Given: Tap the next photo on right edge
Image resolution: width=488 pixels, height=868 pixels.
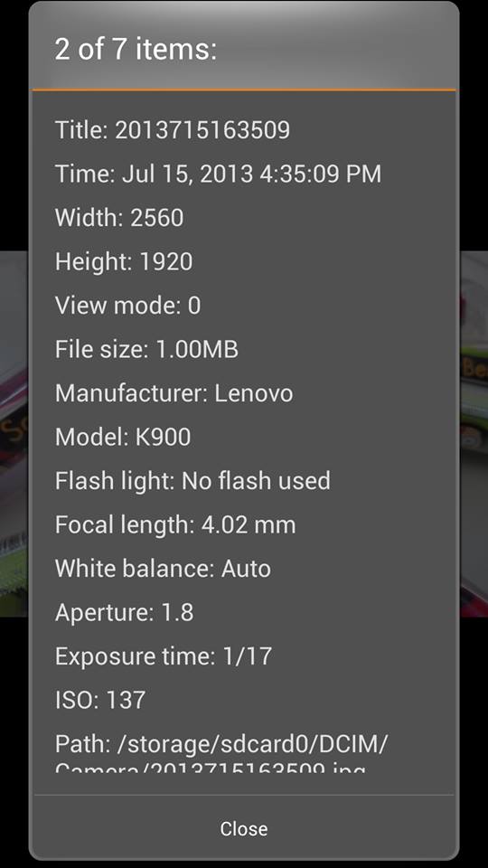Looking at the screenshot, I should pos(474,433).
